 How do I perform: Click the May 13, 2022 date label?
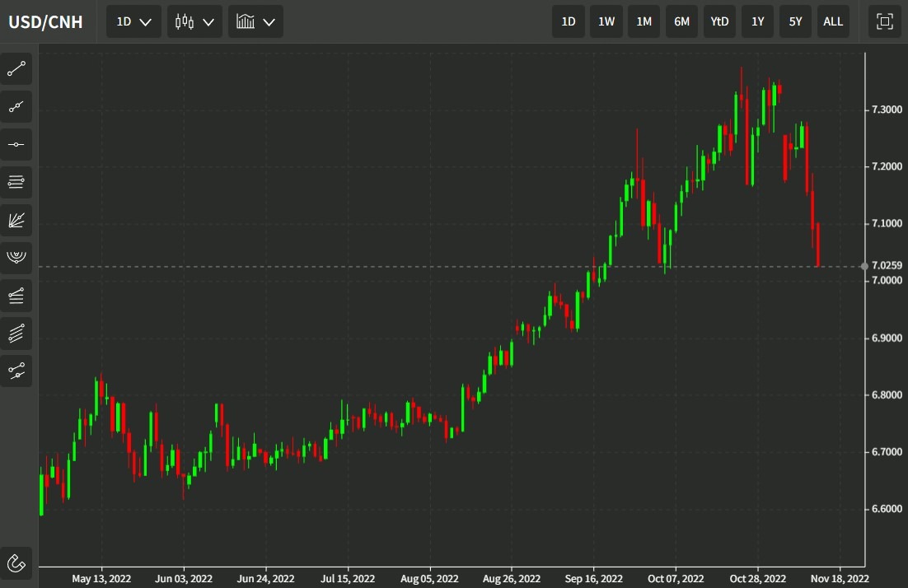pyautogui.click(x=101, y=579)
